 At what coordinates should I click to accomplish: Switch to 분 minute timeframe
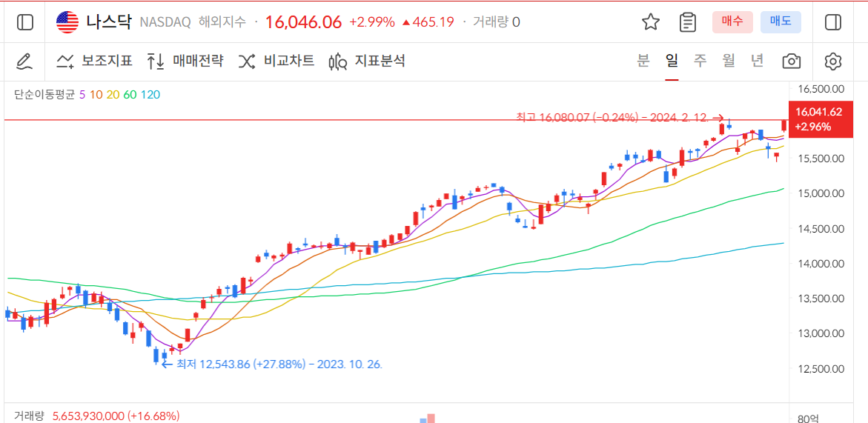643,61
